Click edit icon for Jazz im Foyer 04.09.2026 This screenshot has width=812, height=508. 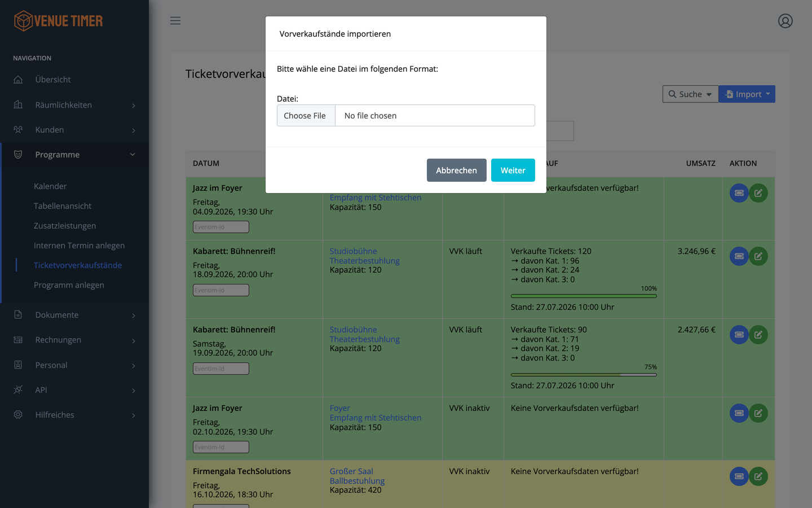coord(758,193)
